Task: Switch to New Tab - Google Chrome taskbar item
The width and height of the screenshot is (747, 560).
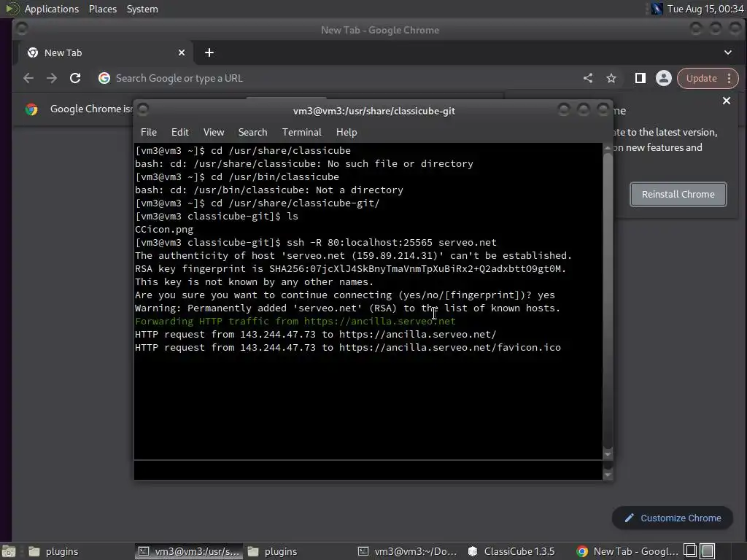Action: pyautogui.click(x=627, y=551)
